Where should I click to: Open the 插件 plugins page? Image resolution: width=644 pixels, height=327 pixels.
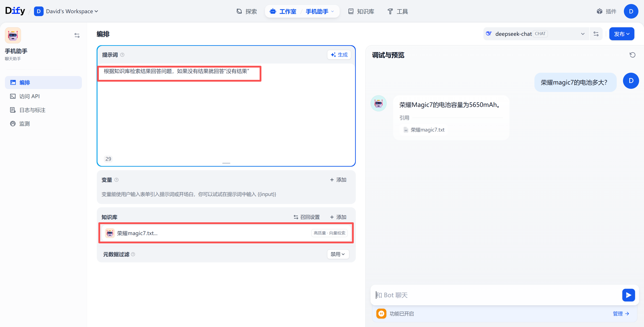pyautogui.click(x=606, y=11)
